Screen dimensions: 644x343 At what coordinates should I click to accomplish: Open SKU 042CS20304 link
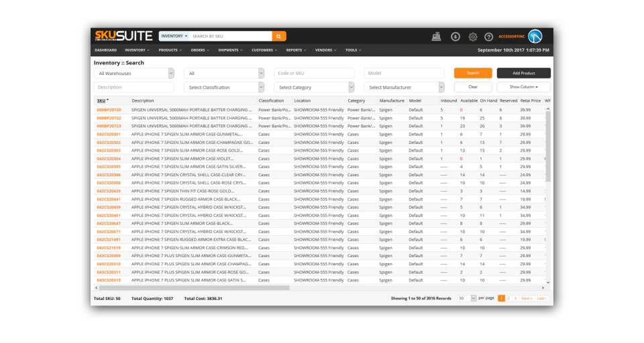click(x=109, y=159)
